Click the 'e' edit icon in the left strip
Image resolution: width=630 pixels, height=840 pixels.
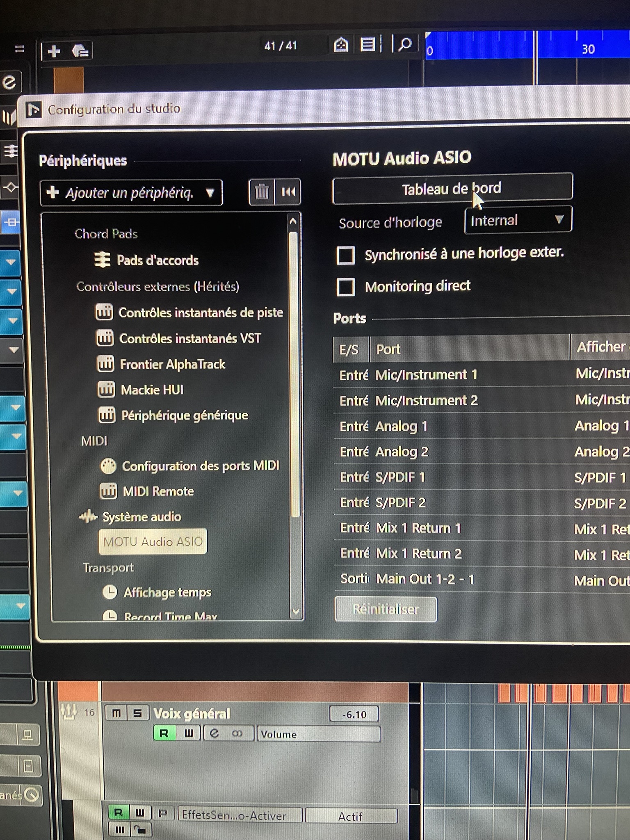[x=9, y=82]
